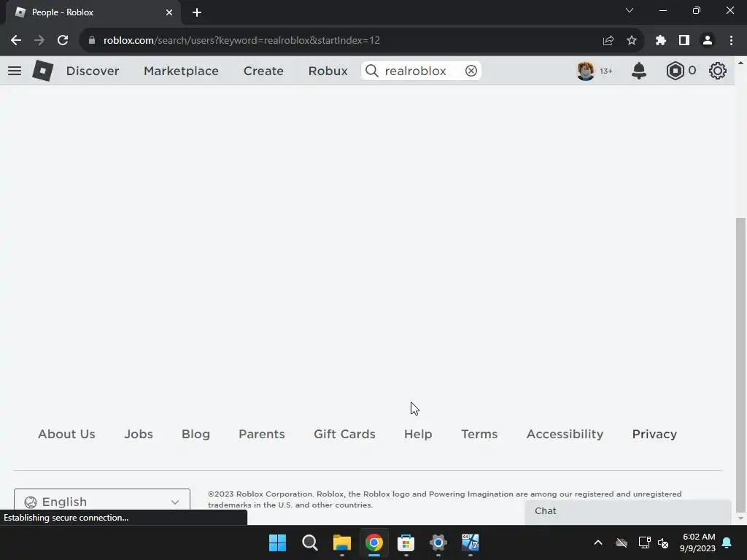Open the muted volume tray icon
The width and height of the screenshot is (747, 560).
663,542
